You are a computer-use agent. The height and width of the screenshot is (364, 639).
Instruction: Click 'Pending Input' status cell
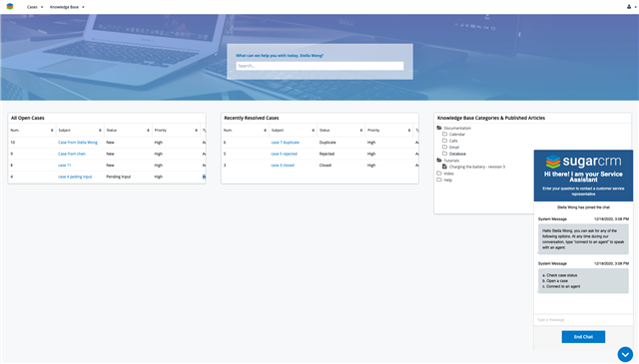point(119,177)
